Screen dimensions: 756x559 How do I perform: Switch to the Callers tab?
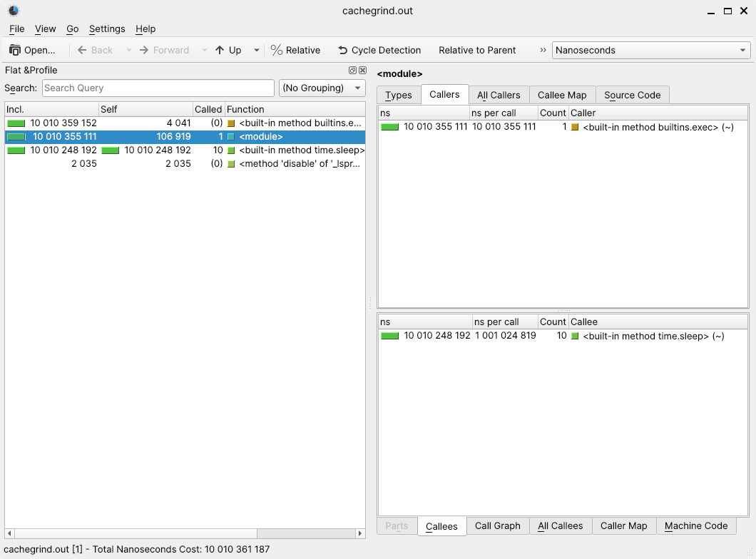(444, 94)
